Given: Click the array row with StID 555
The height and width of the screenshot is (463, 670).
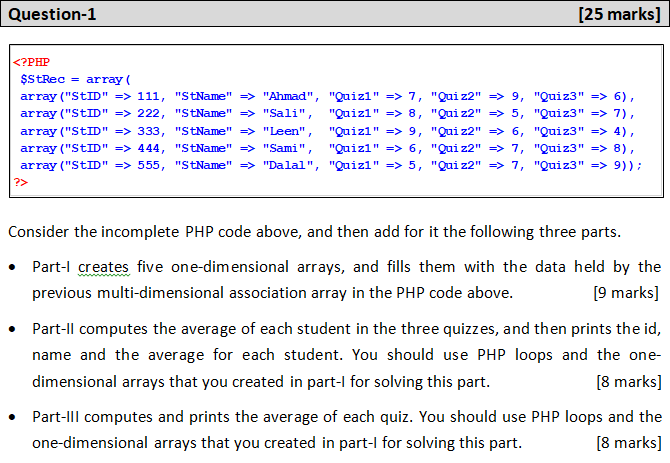Looking at the screenshot, I should 331,165.
